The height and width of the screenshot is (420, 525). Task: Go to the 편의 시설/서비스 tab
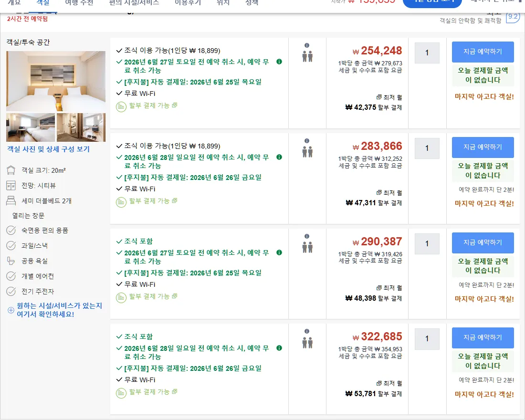click(x=134, y=3)
